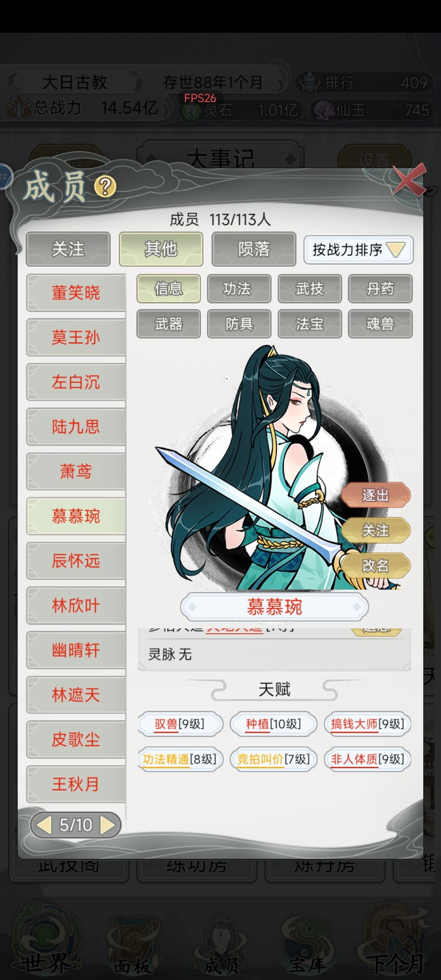Screen dimensions: 441x980
Task: Select member 董笑晓 from list
Action: click(x=76, y=293)
